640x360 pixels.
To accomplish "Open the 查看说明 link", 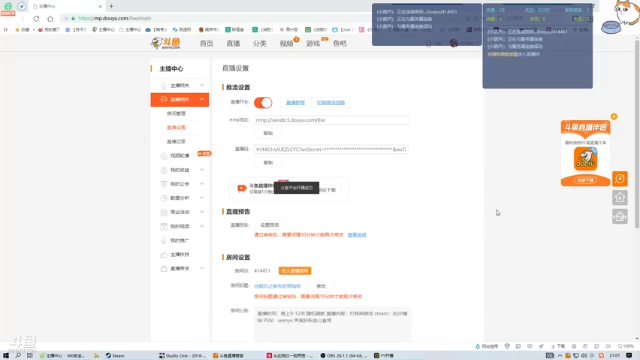I will [357, 235].
